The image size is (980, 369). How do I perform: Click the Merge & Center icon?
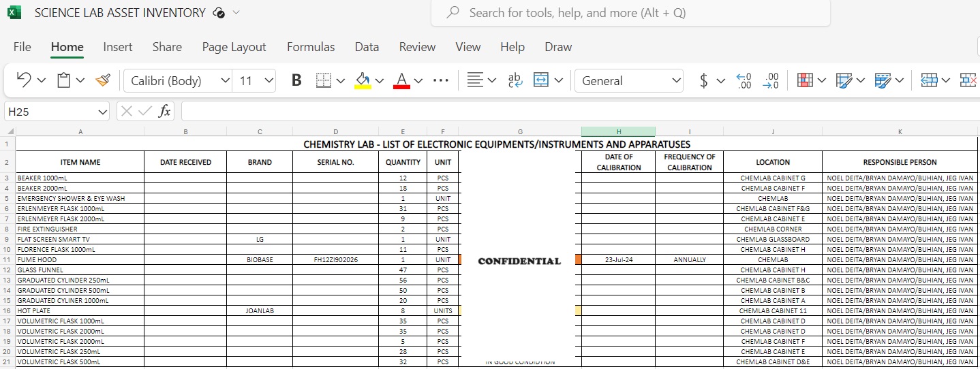click(541, 80)
